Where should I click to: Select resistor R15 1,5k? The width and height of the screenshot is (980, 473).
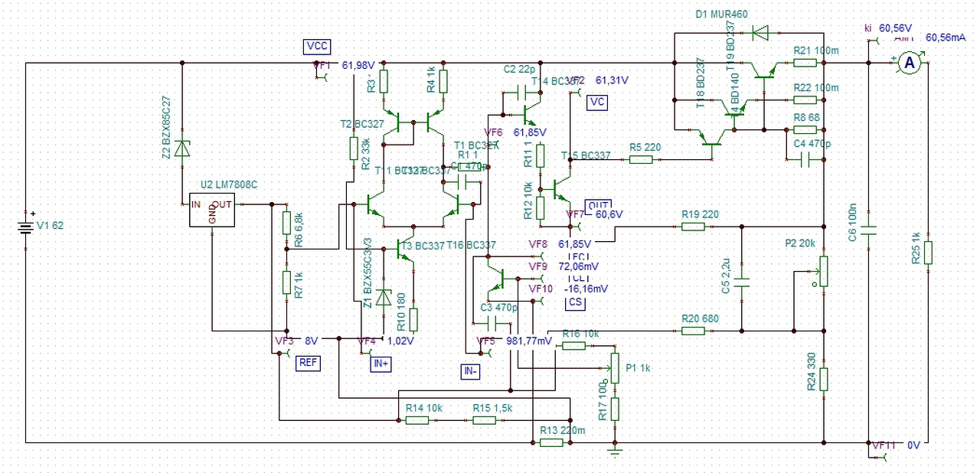(484, 420)
